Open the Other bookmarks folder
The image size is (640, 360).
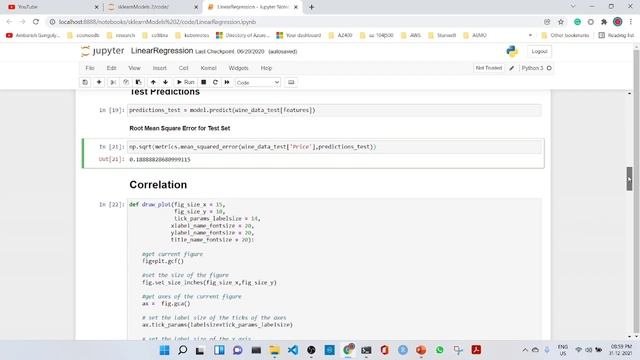coord(565,36)
